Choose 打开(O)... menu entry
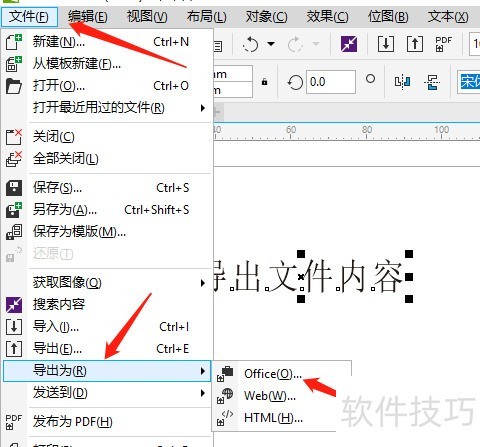This screenshot has height=447, width=480. coord(107,86)
